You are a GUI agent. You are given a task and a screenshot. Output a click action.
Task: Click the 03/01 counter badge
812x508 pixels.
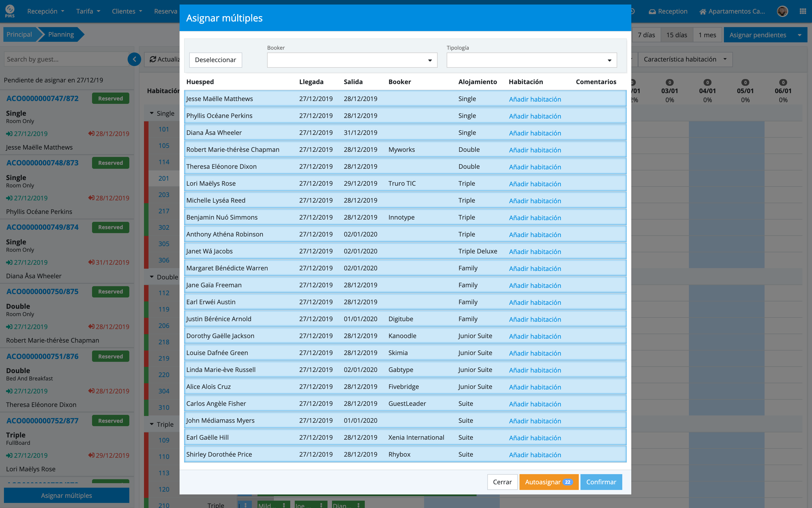[669, 82]
